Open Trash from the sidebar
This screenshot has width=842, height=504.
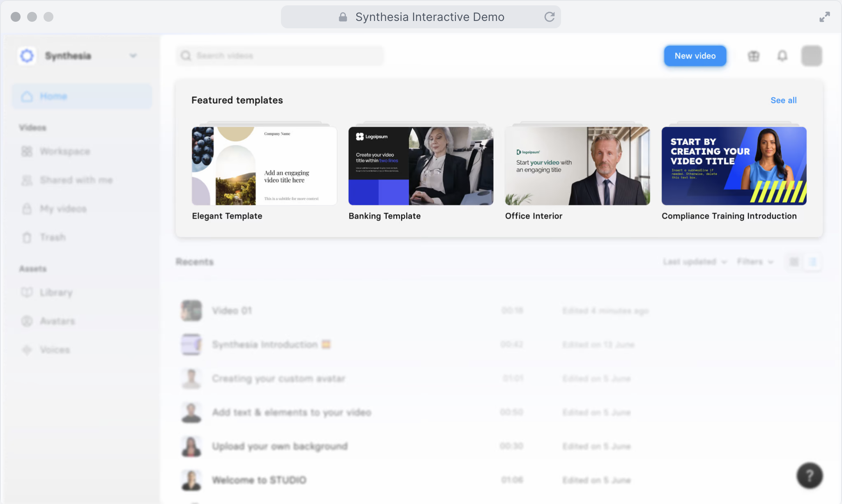pyautogui.click(x=53, y=237)
